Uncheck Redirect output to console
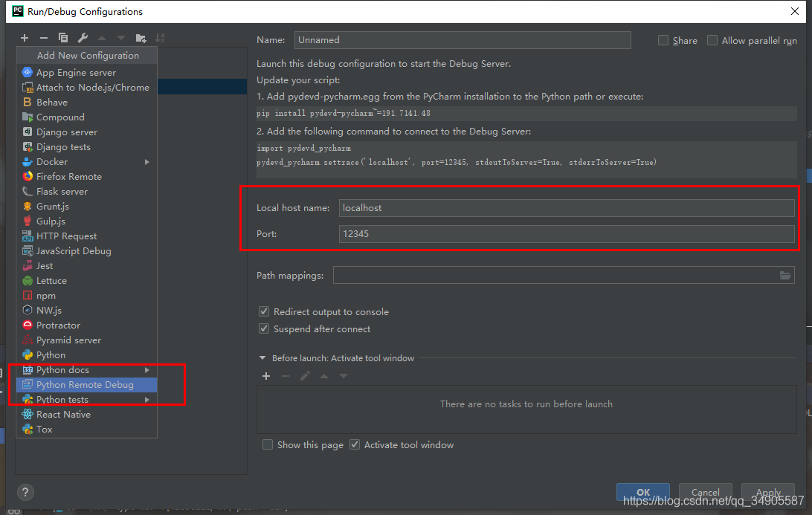The height and width of the screenshot is (515, 812). coord(264,311)
